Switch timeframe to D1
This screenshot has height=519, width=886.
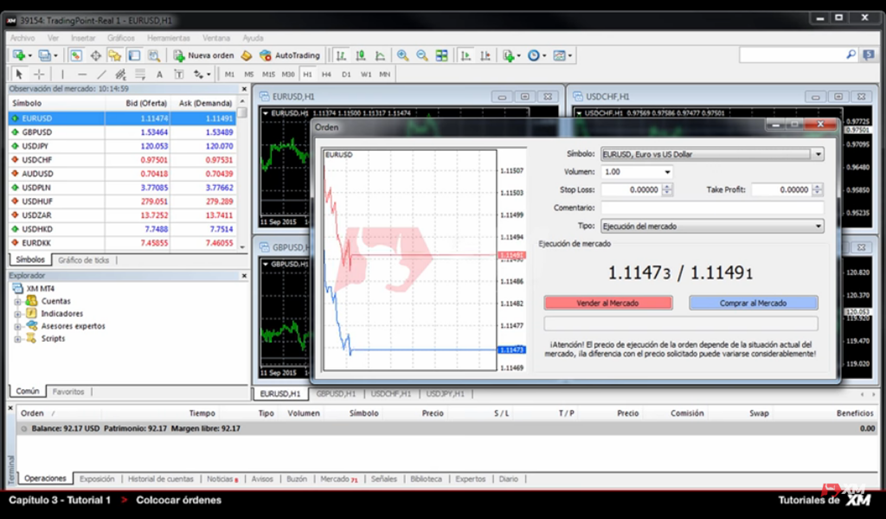[346, 74]
